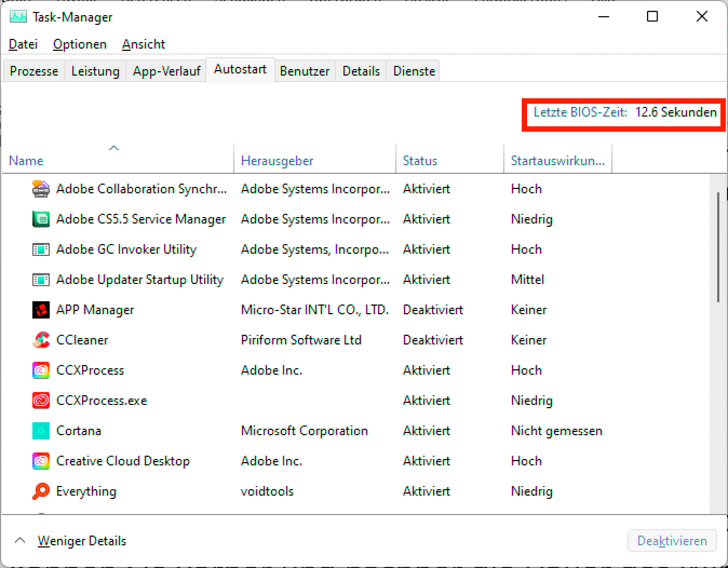The height and width of the screenshot is (568, 728).
Task: Select the Cortana icon
Action: (x=41, y=431)
